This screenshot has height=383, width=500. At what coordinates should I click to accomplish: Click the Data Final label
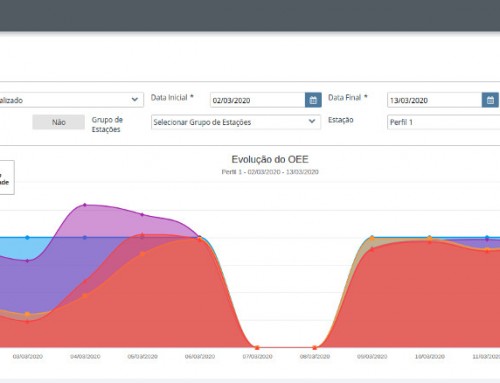[x=348, y=97]
